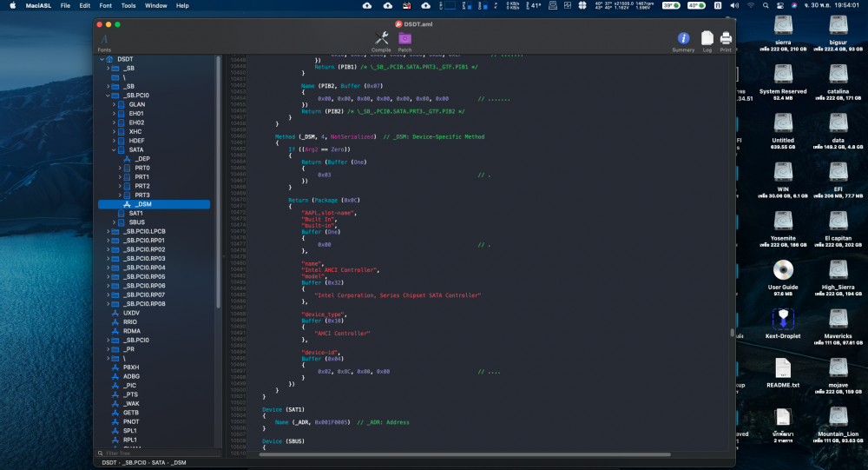Open the File menu
The width and height of the screenshot is (868, 470).
point(65,5)
